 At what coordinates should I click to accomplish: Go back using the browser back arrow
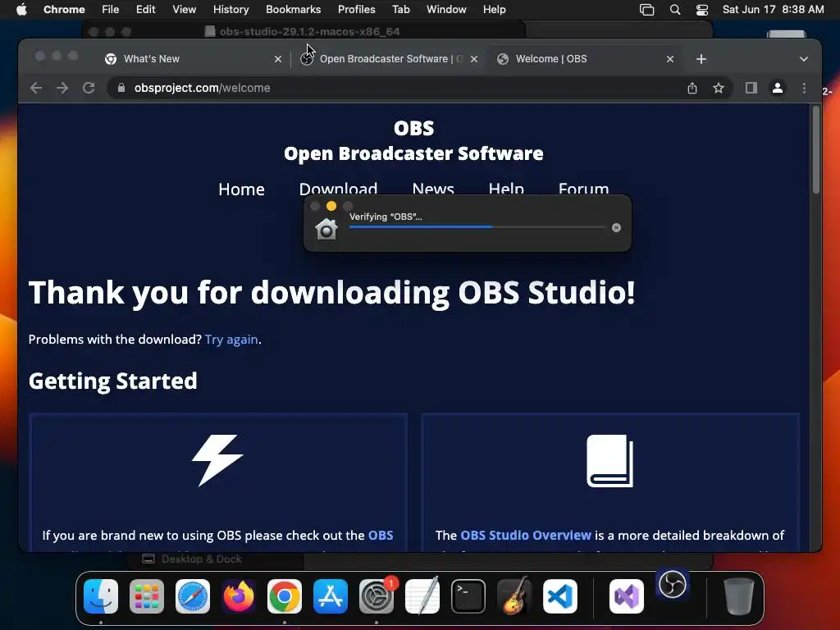point(36,88)
